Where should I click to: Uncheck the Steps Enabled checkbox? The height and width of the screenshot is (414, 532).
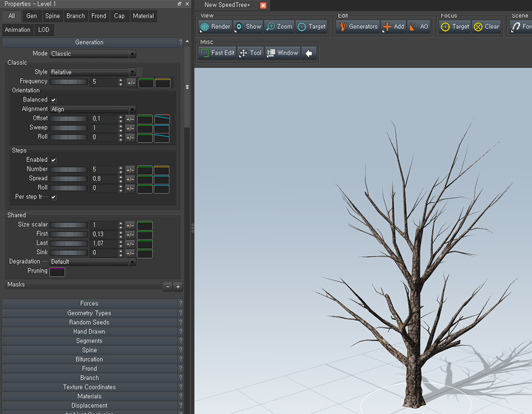[x=54, y=160]
